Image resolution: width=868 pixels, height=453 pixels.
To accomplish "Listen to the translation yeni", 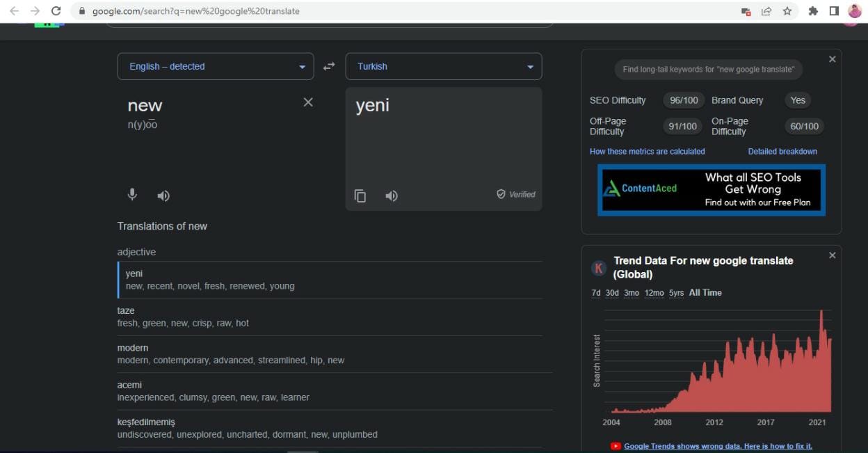I will [x=392, y=196].
